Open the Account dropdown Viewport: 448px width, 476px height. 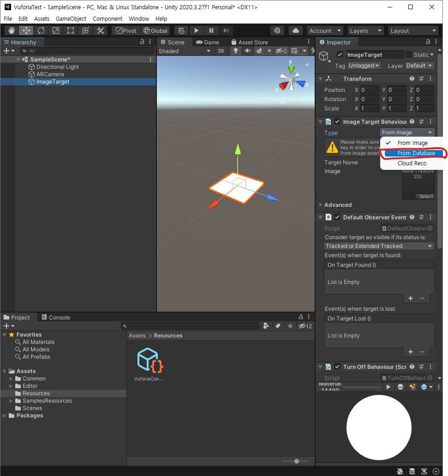click(x=325, y=30)
